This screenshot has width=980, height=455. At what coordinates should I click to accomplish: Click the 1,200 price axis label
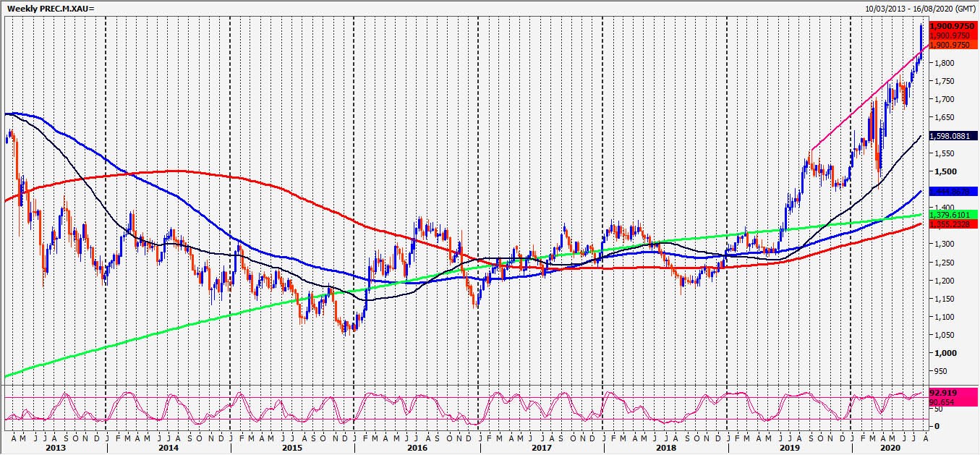(x=941, y=281)
